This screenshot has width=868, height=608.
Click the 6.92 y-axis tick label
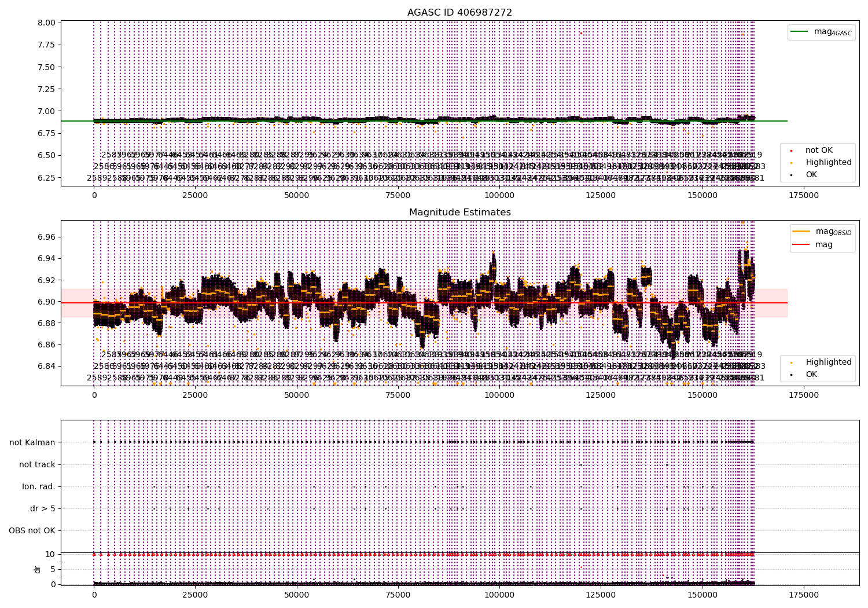(47, 280)
